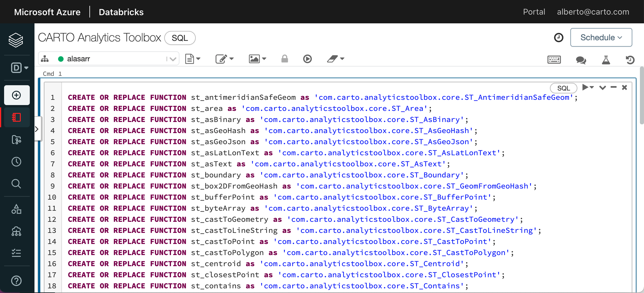Viewport: 644px width, 293px height.
Task: Open the Experiments flask icon
Action: pyautogui.click(x=606, y=60)
